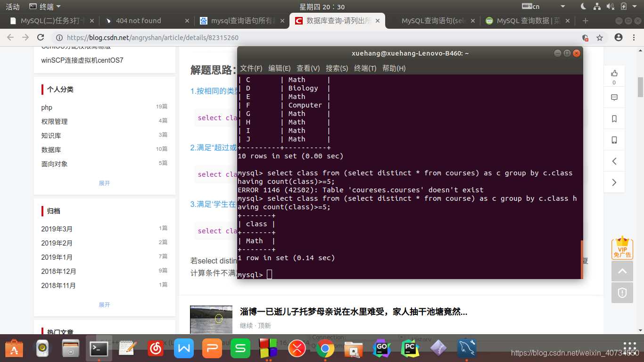Open terminal 文件(F) menu

point(251,68)
